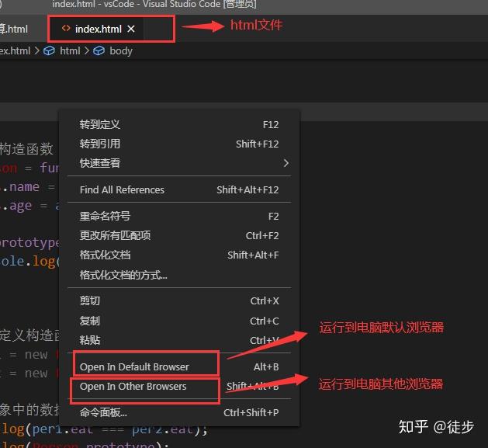Click the 构造函数 comment in editor
Screen dimensions: 488x448
tap(26, 149)
